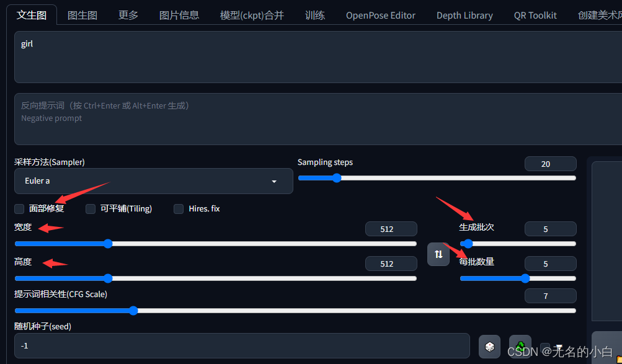Screen dimensions: 622x364
Task: Click into the Negative prompt text area
Action: click(x=318, y=119)
